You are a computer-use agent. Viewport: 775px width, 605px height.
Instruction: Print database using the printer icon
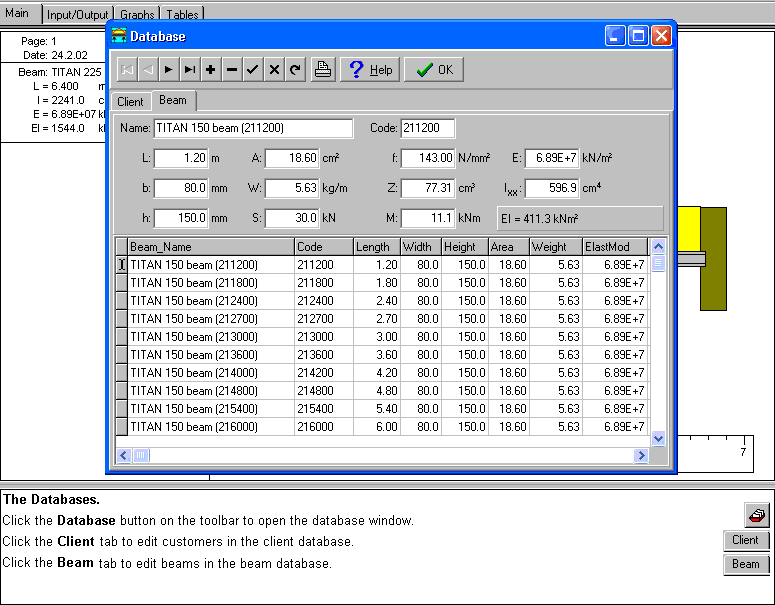pyautogui.click(x=322, y=70)
